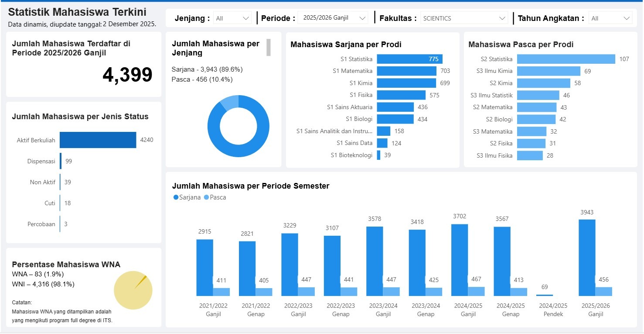Open the Periode dropdown showing 2025/2026 Ganjil
644x334 pixels.
point(334,18)
